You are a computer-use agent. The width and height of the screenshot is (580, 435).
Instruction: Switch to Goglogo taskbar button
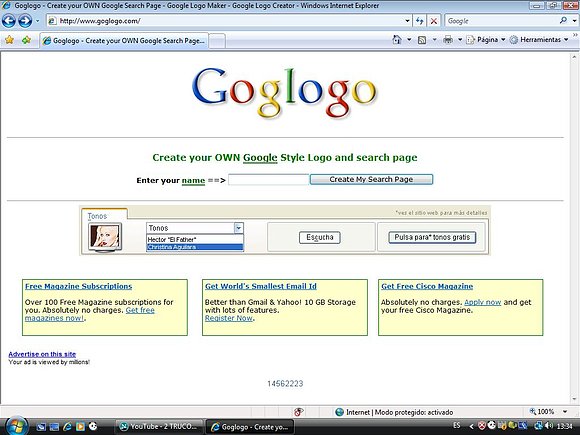(250, 427)
